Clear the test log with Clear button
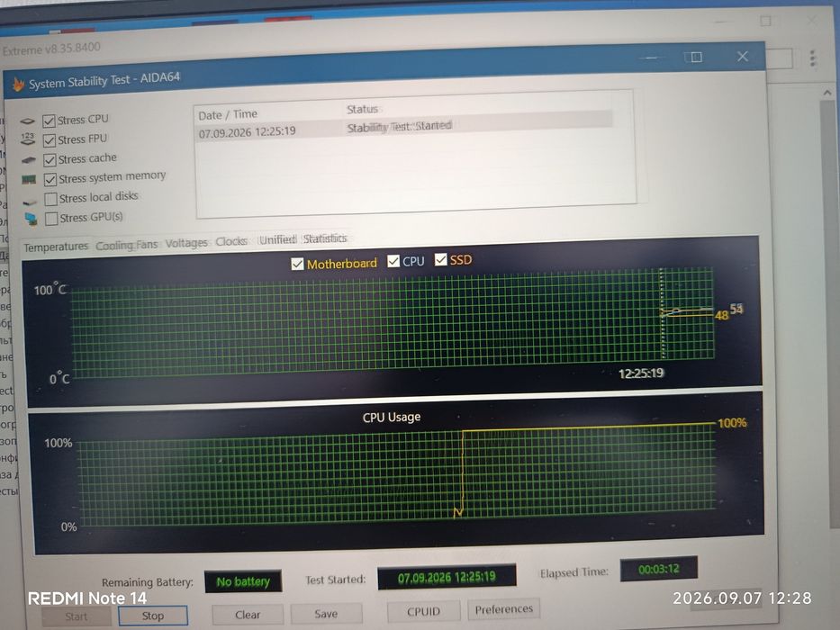 click(x=248, y=615)
